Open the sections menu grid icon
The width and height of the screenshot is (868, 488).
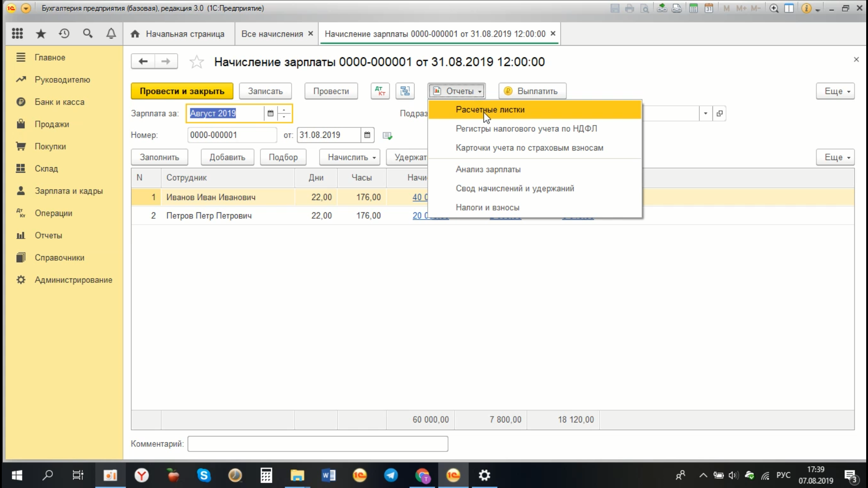click(17, 33)
